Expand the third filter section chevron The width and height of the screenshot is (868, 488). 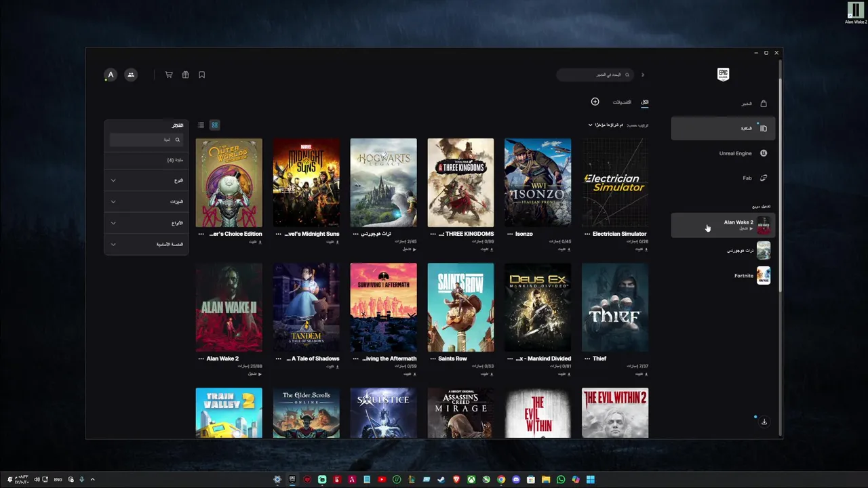113,223
